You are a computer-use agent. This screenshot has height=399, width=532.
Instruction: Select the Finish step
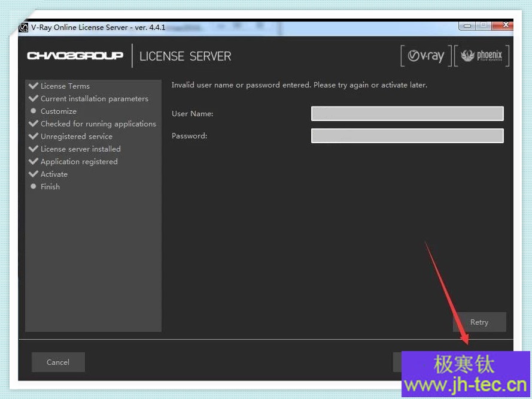point(50,186)
